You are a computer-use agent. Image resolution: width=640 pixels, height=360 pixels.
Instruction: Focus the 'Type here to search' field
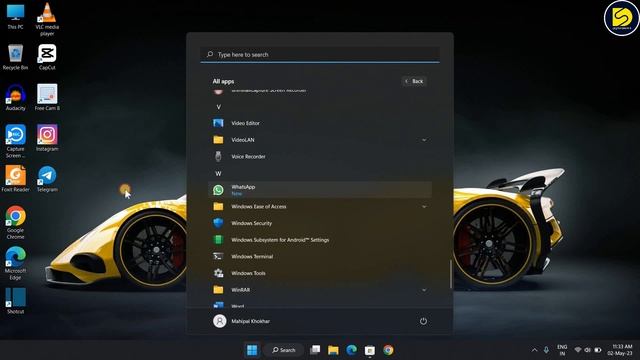click(x=320, y=54)
